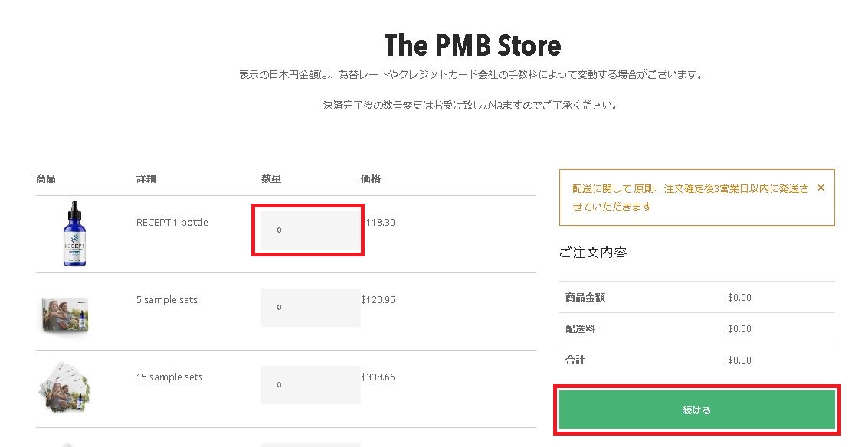Open the 15 sample sets product image
Screen dimensions: 868x447
coord(65,388)
